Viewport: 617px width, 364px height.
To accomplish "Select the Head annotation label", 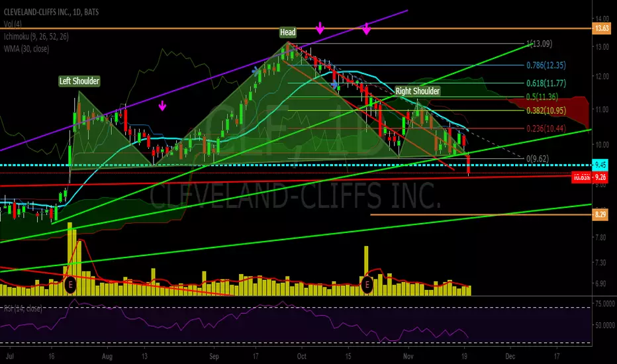I will click(x=287, y=32).
